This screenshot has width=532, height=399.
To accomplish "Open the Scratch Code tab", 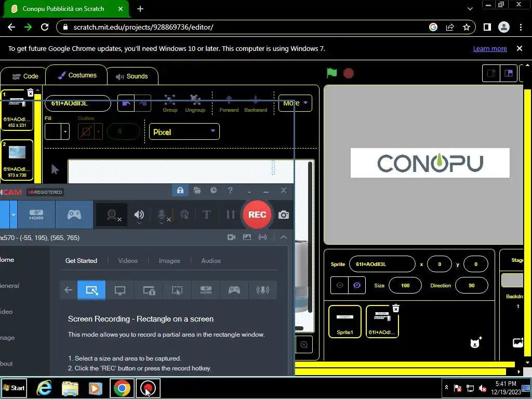I will (25, 76).
